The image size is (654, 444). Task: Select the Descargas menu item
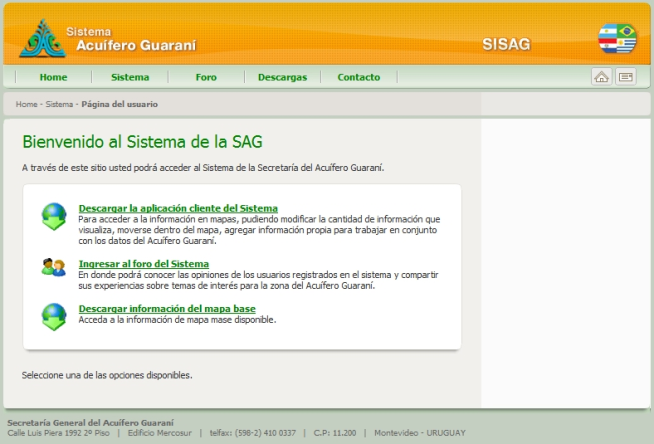click(282, 77)
